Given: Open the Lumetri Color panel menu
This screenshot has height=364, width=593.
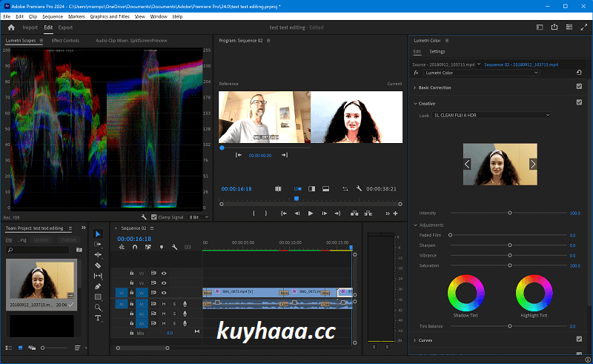Looking at the screenshot, I should [x=447, y=41].
